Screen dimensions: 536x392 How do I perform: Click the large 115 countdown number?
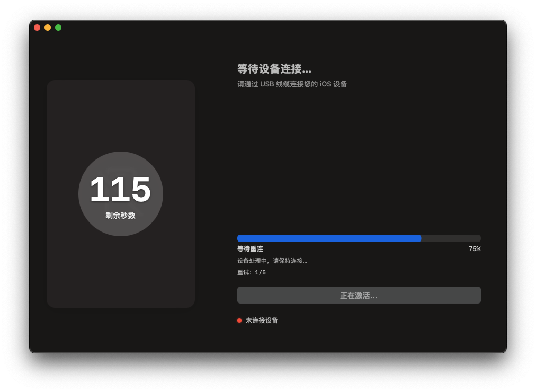(x=120, y=190)
